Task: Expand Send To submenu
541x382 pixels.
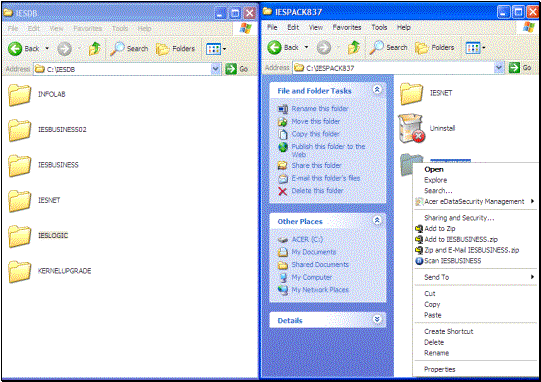Action: 475,277
